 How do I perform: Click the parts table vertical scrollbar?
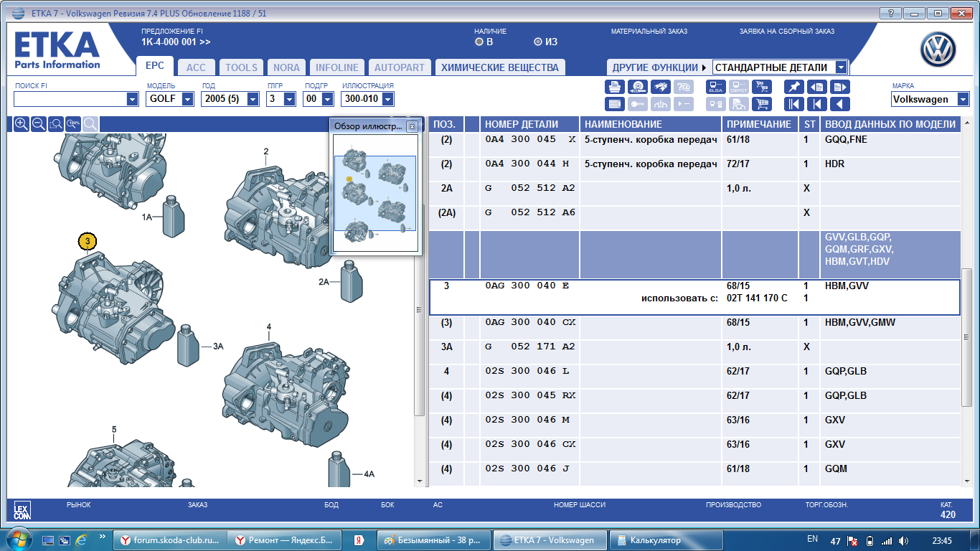click(967, 337)
